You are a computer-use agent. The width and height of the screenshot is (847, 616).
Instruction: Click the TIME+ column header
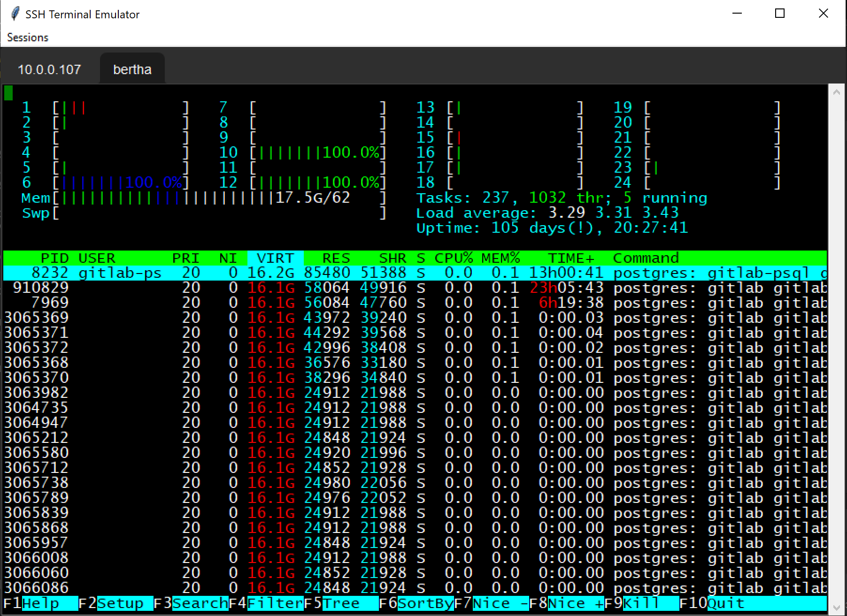571,258
